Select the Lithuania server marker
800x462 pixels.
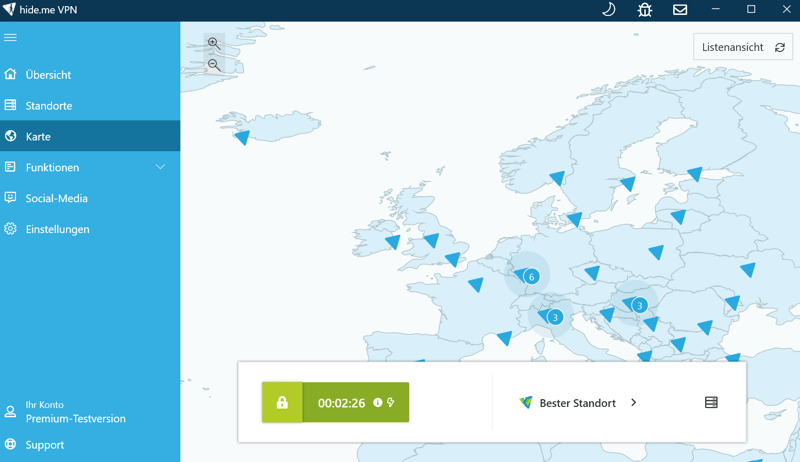tap(678, 217)
